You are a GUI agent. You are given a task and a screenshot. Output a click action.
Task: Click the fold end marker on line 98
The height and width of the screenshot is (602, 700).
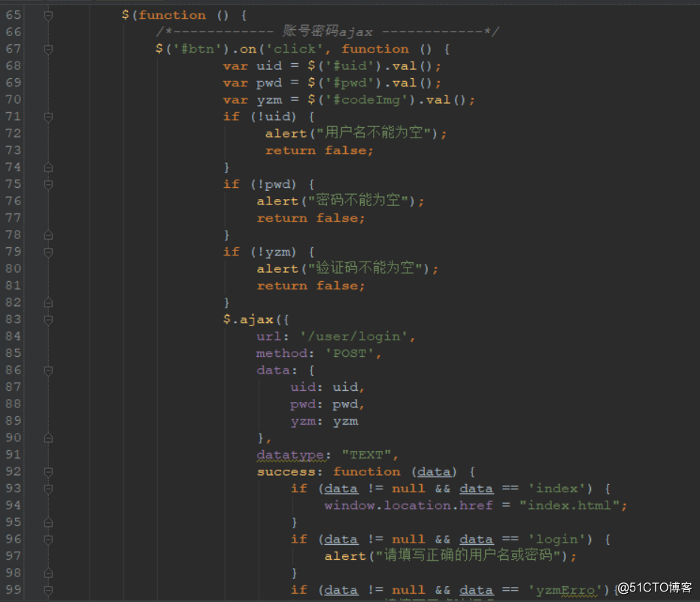click(x=48, y=574)
